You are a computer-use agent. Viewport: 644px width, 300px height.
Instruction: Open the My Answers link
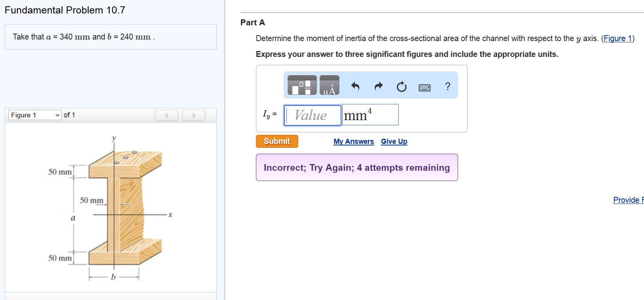coord(354,142)
